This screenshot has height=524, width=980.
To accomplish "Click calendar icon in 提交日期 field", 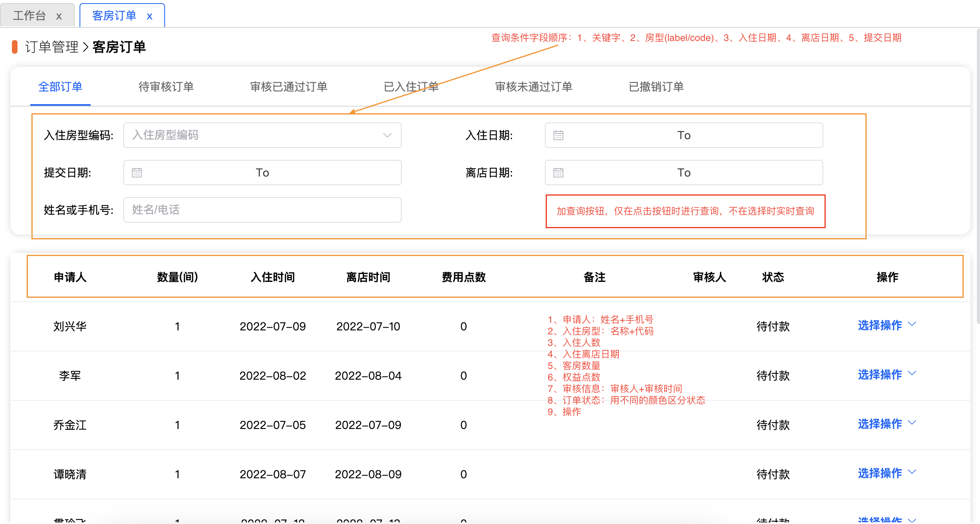I will (x=137, y=173).
